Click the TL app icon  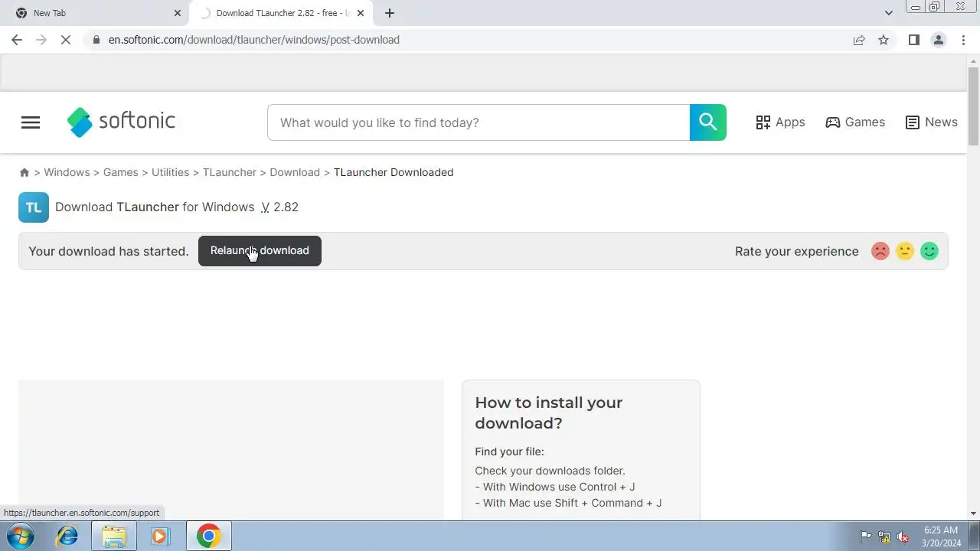point(34,207)
